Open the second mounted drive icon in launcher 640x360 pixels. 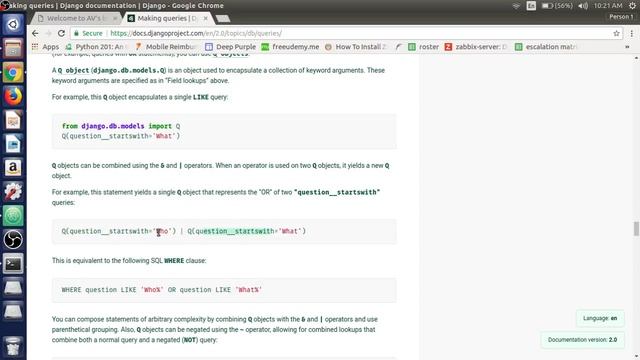coord(13,311)
